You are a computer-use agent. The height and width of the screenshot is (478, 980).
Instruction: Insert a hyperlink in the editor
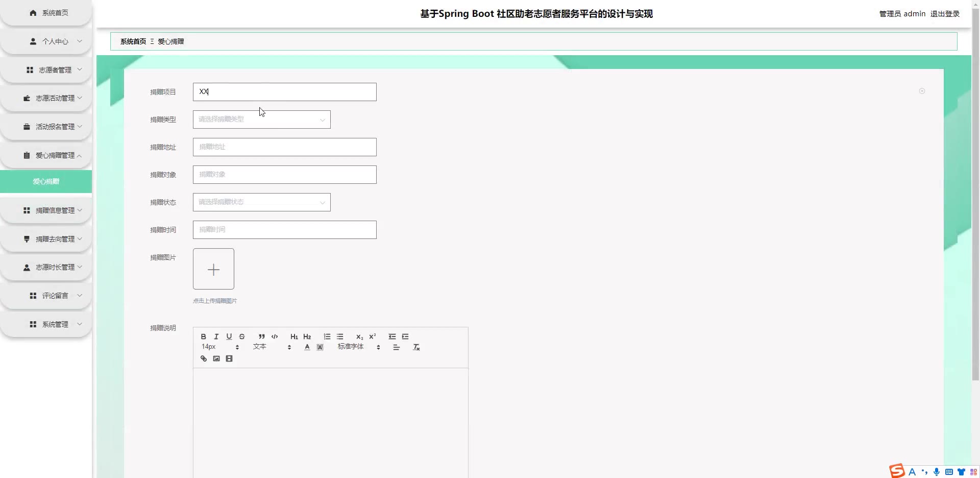[204, 358]
